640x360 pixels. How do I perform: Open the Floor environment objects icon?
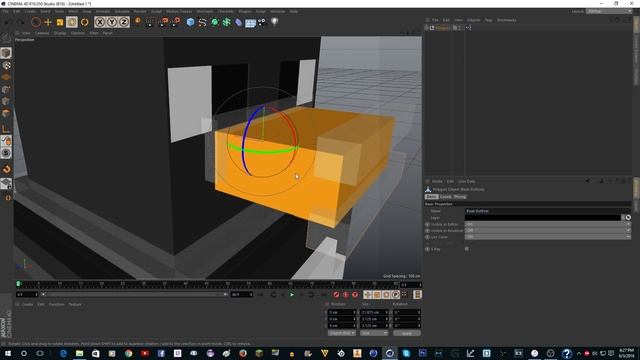coord(250,22)
